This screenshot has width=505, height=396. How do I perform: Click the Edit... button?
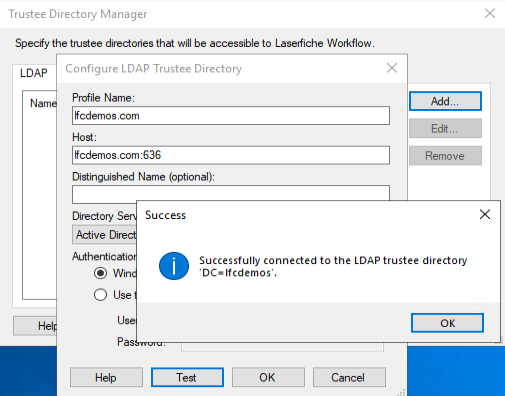point(445,128)
